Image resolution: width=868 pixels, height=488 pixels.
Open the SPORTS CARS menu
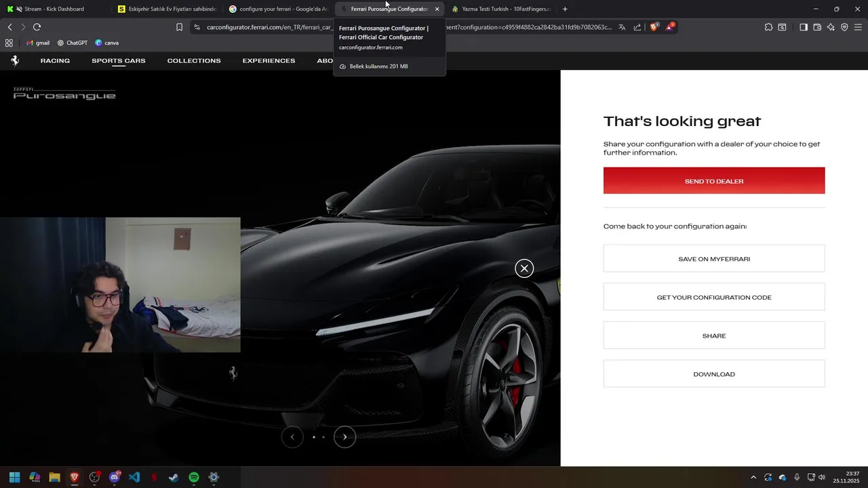pyautogui.click(x=119, y=61)
